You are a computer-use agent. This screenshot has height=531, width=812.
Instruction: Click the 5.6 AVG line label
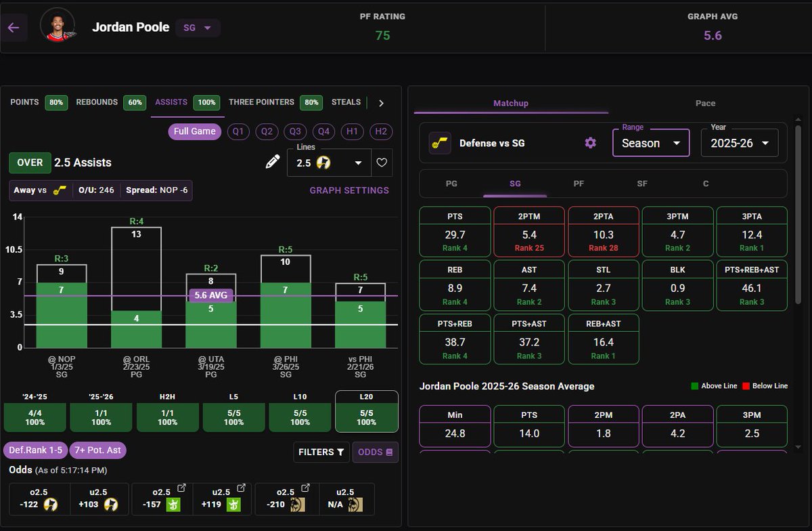[211, 295]
